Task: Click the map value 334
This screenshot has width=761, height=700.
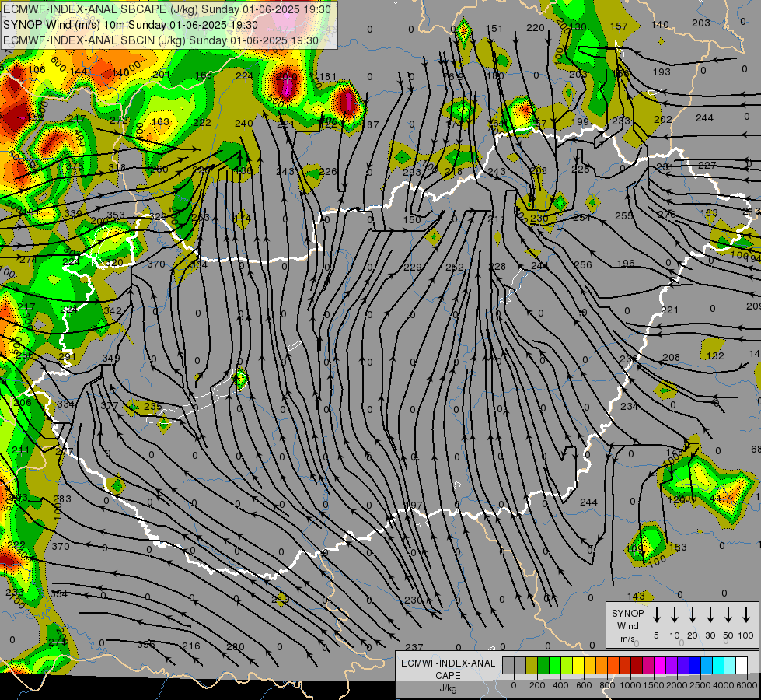Action: click(x=65, y=404)
